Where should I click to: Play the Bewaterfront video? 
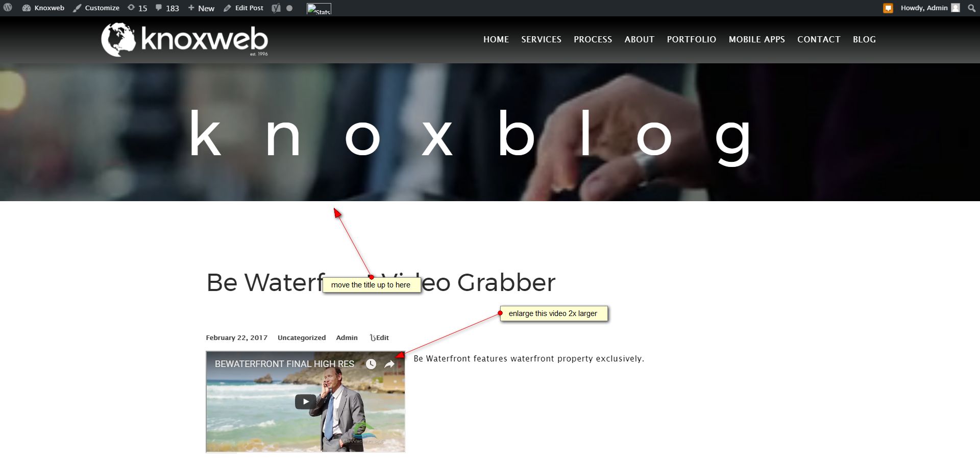(305, 401)
